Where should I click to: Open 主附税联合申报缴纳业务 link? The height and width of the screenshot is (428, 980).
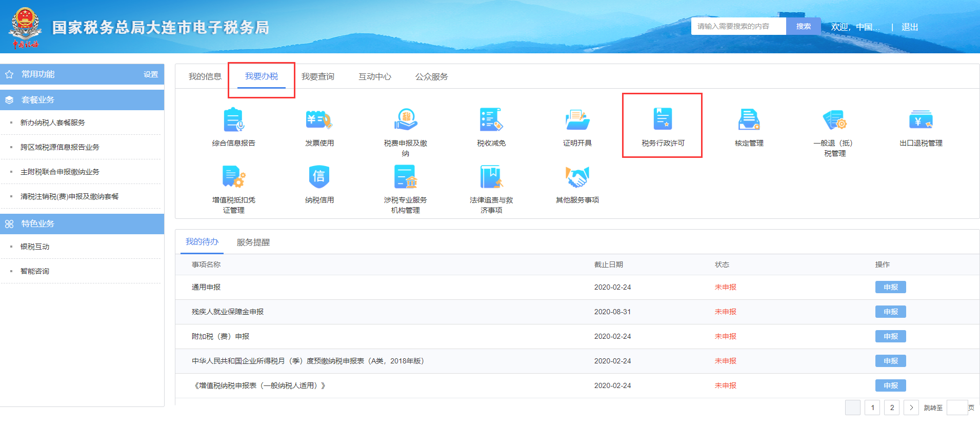click(60, 172)
